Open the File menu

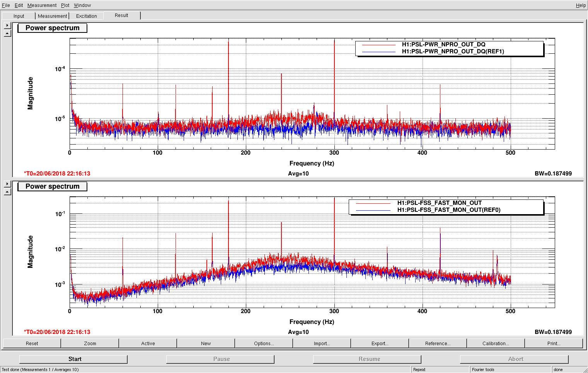6,5
